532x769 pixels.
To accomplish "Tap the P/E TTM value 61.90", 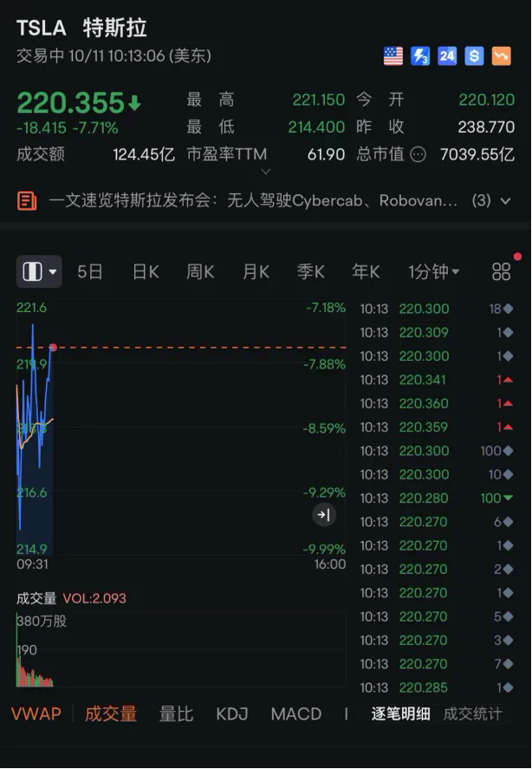I will pos(326,155).
